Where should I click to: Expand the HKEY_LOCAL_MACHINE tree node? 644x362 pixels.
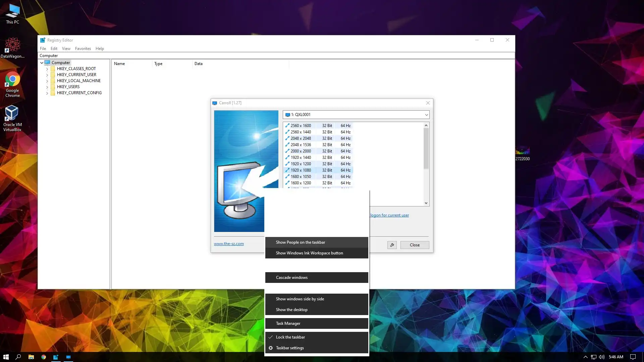pyautogui.click(x=47, y=81)
